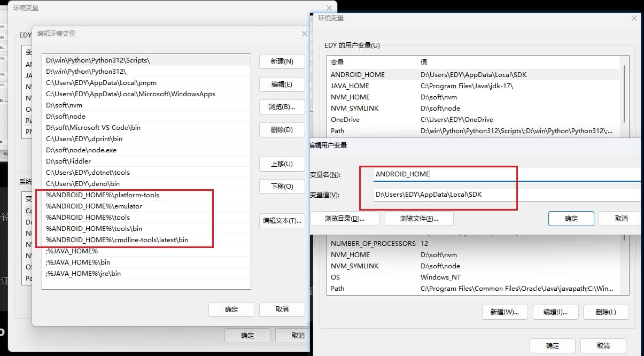This screenshot has height=356, width=644.
Task: Select the OneDrive user variable row
Action: coord(474,120)
